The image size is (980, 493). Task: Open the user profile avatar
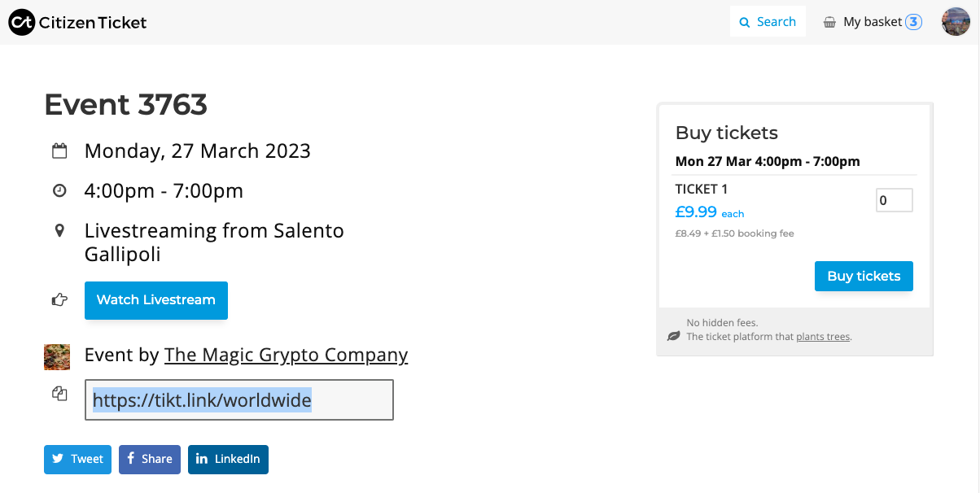[x=956, y=22]
